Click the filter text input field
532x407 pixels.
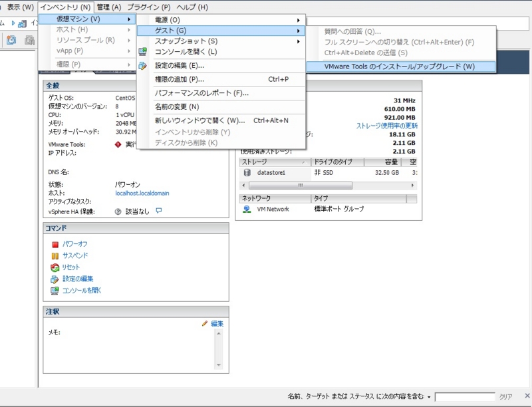click(465, 397)
